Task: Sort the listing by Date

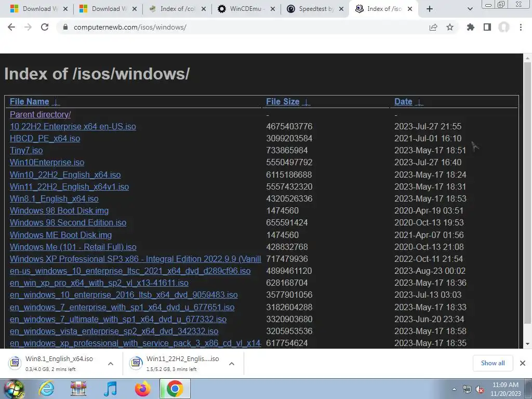Action: coord(403,101)
